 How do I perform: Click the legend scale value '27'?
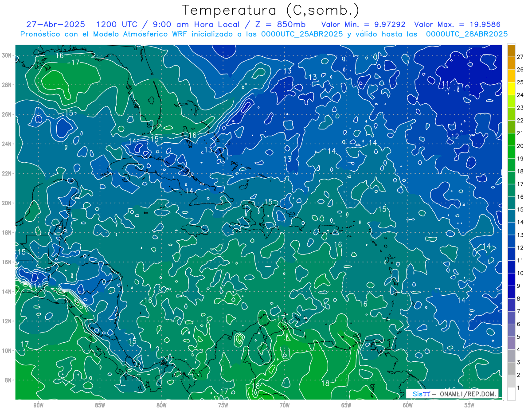520,57
